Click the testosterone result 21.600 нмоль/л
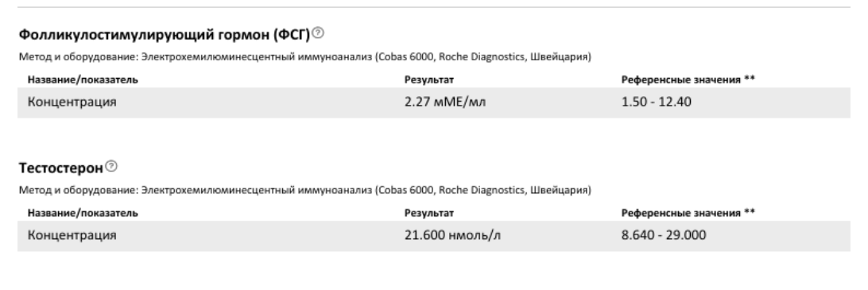 click(x=453, y=235)
